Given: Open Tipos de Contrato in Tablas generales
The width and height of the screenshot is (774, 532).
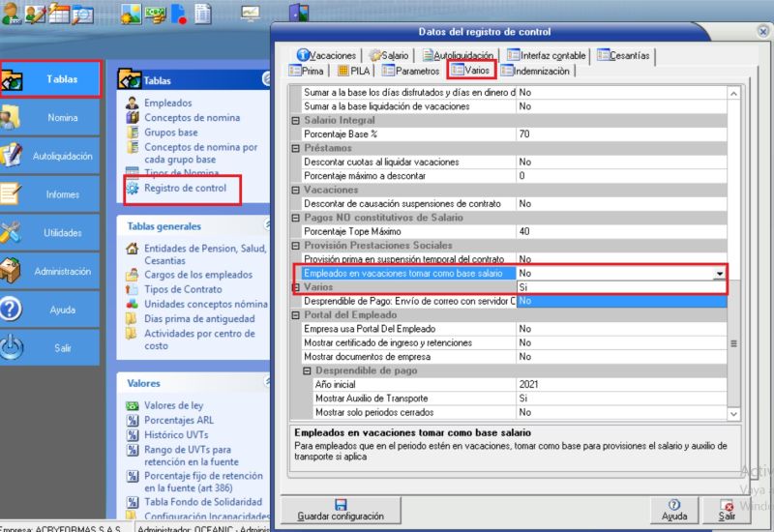Looking at the screenshot, I should pyautogui.click(x=183, y=289).
